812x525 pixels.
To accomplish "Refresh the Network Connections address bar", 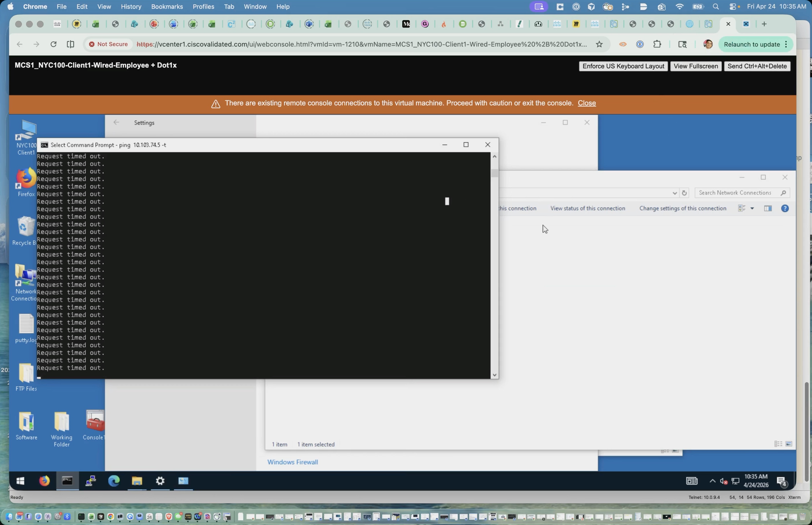I will (684, 193).
